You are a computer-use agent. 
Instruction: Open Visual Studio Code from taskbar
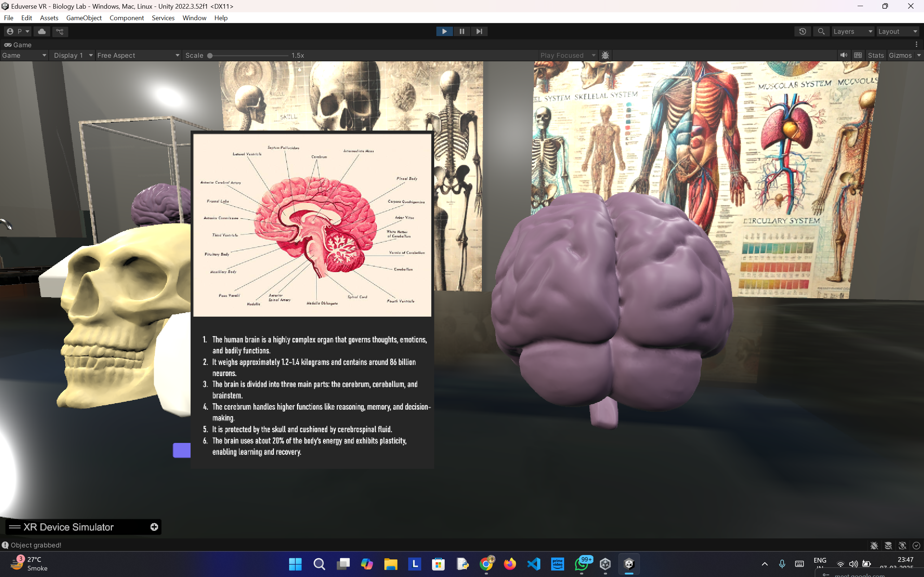[x=534, y=564]
